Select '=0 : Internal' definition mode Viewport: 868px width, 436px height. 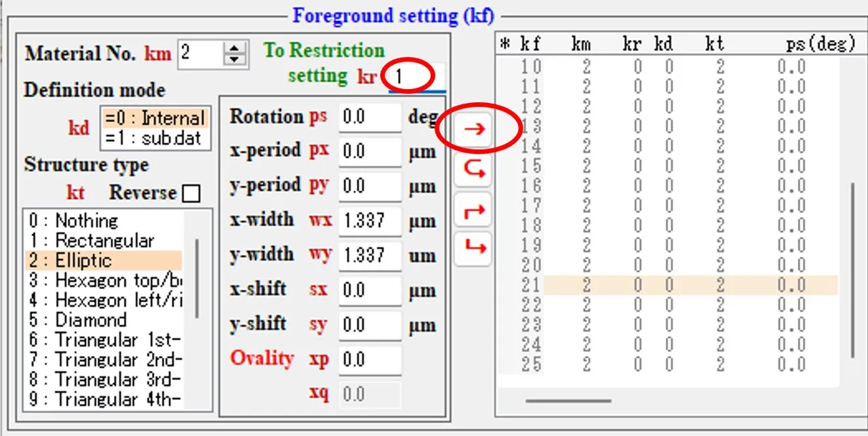click(x=155, y=118)
